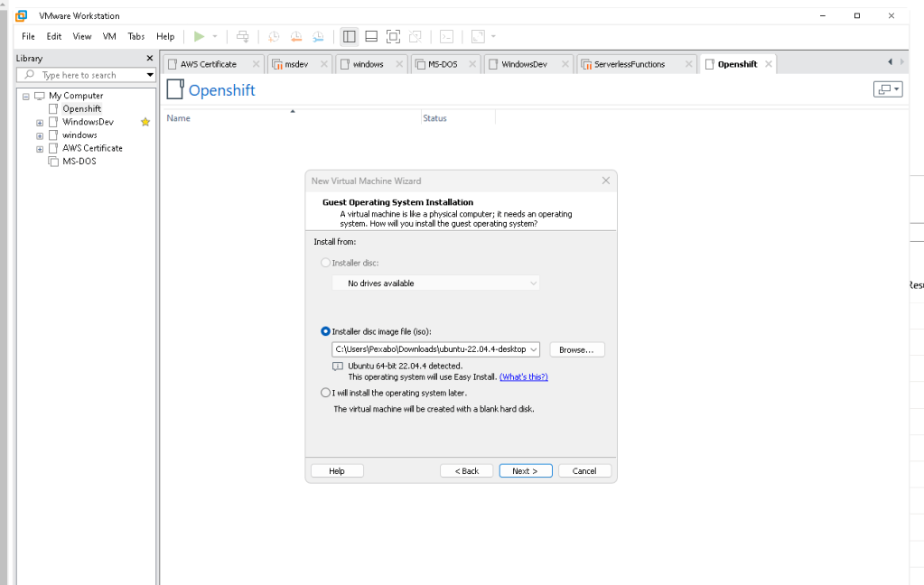Proceed with the Next button
924x585 pixels.
(x=526, y=471)
